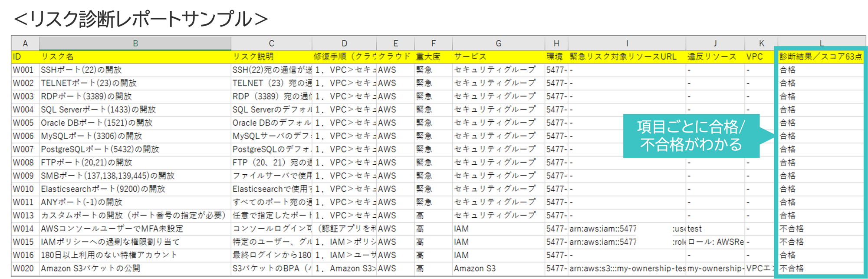
Task: Click the '緊急リスク対象リソースURL' header cell
Action: click(x=627, y=56)
